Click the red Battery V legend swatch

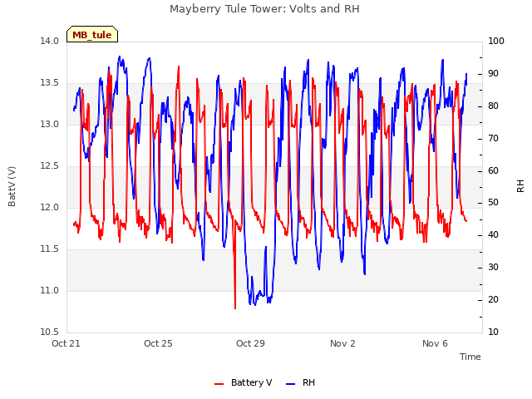click(219, 384)
